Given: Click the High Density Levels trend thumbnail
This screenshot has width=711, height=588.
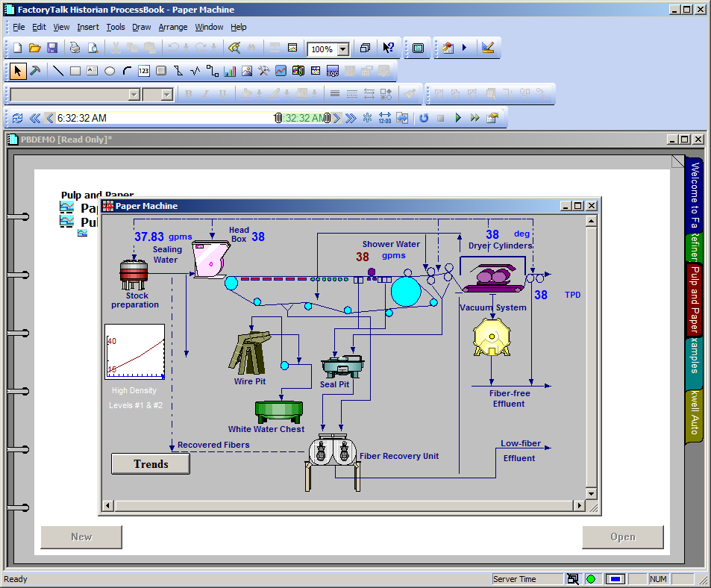Looking at the screenshot, I should click(x=135, y=351).
